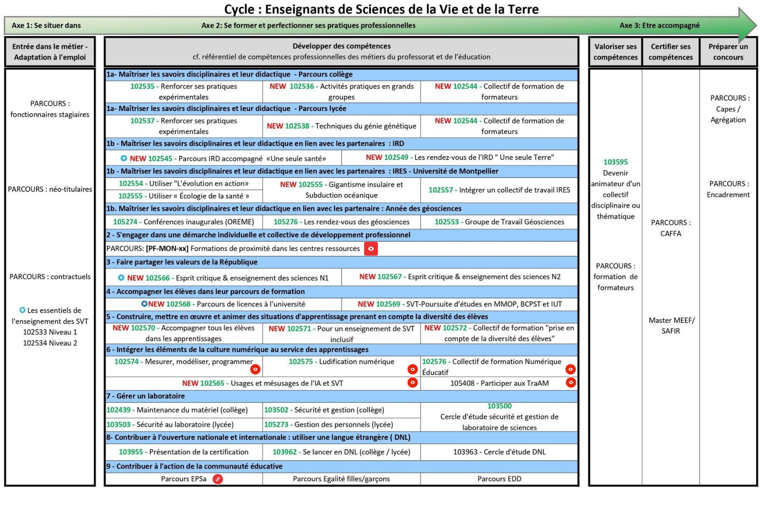Click blue star icon before NEW 102545
Viewport: 760px width, 532px height.
(124, 158)
